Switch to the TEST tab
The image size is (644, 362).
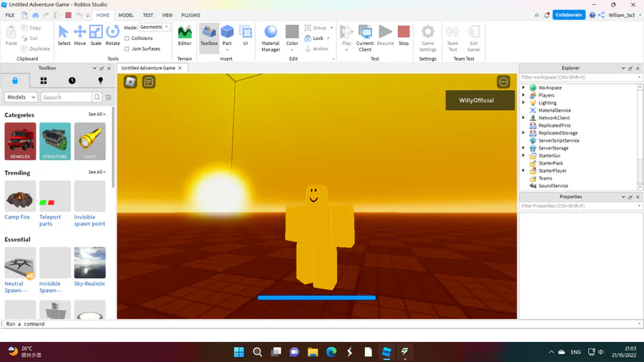click(x=148, y=15)
